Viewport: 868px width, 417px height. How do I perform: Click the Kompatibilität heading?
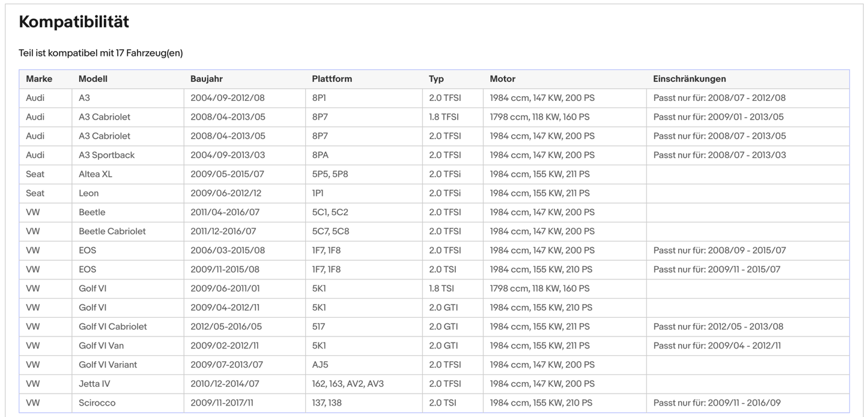[74, 22]
